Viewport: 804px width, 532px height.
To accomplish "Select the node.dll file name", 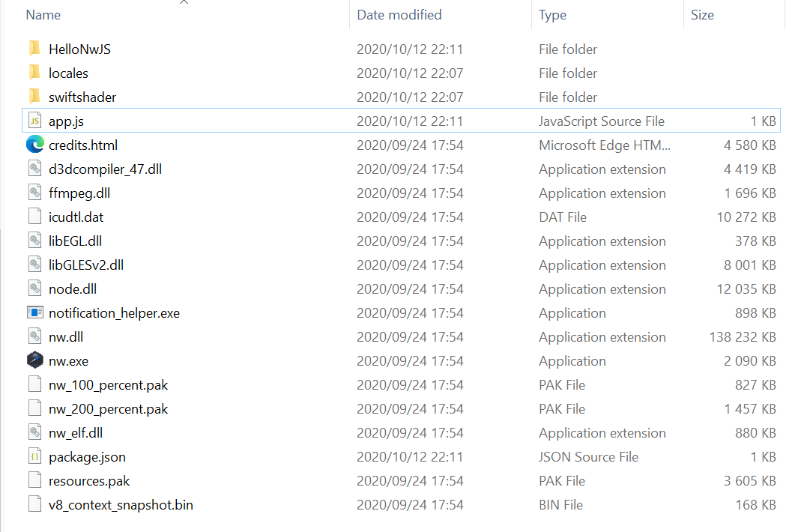I will tap(73, 289).
